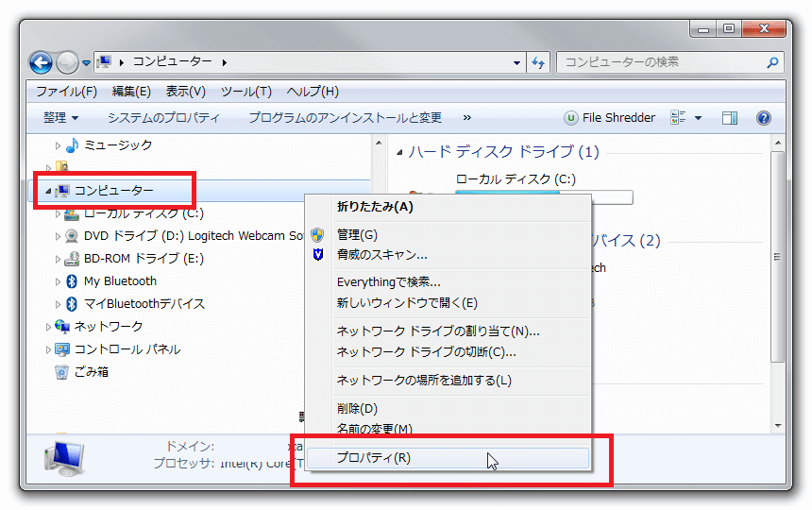Open the view options dropdown arrow
812x510 pixels.
point(699,118)
